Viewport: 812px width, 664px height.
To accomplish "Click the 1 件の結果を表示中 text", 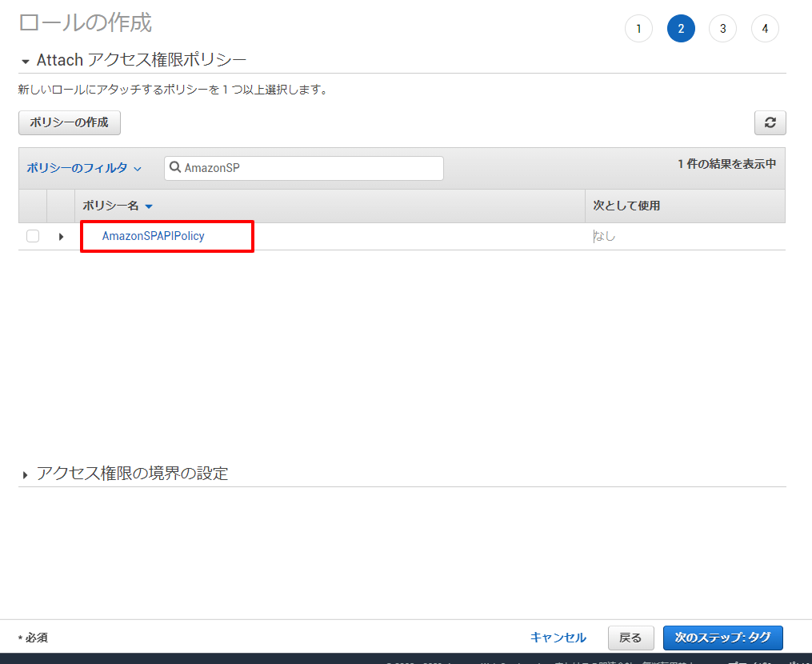I will coord(727,164).
